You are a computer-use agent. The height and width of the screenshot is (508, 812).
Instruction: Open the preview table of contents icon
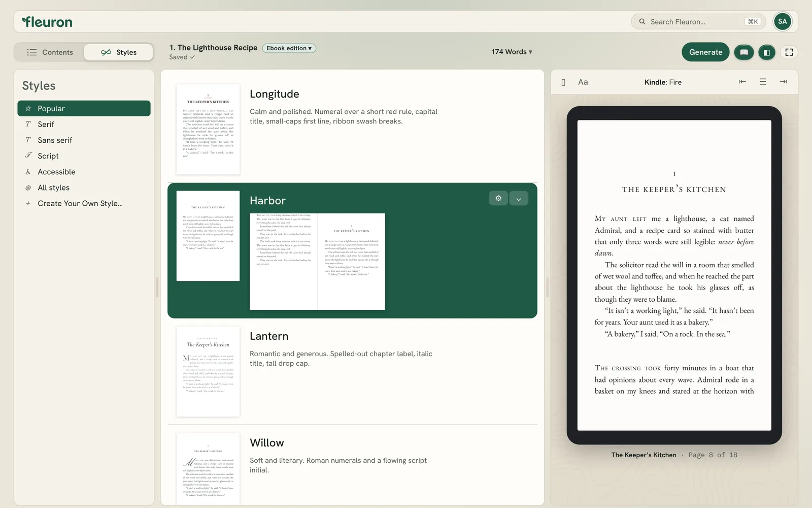click(x=763, y=82)
